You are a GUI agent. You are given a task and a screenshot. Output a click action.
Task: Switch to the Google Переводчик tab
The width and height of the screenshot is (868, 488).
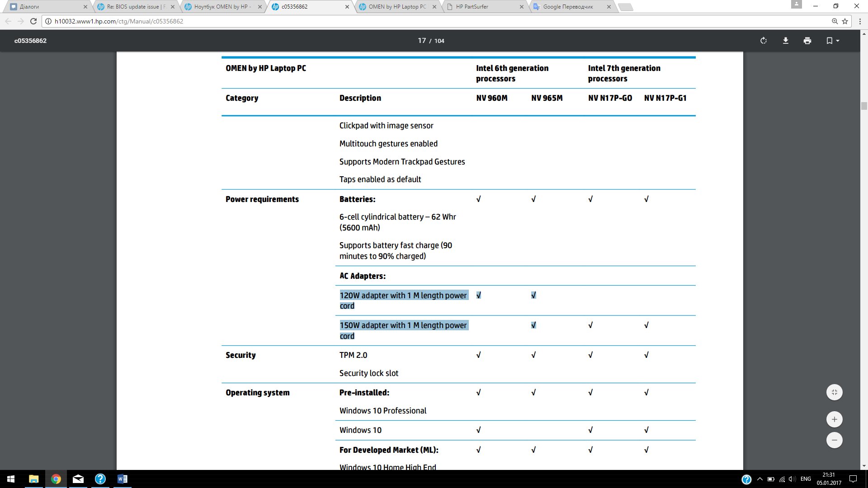coord(568,7)
